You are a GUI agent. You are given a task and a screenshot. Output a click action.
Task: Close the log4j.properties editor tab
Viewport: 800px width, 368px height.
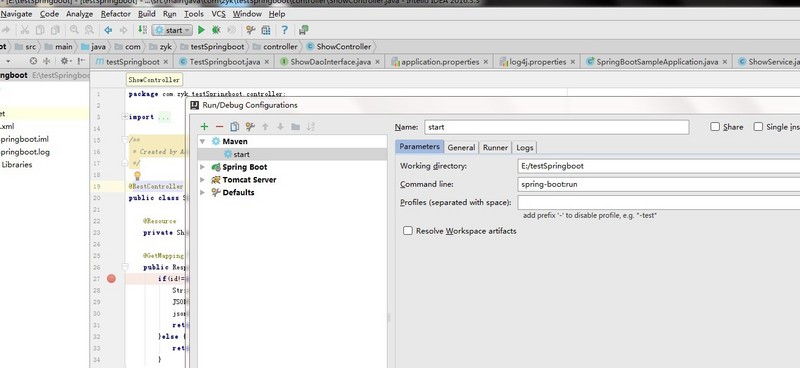click(572, 62)
